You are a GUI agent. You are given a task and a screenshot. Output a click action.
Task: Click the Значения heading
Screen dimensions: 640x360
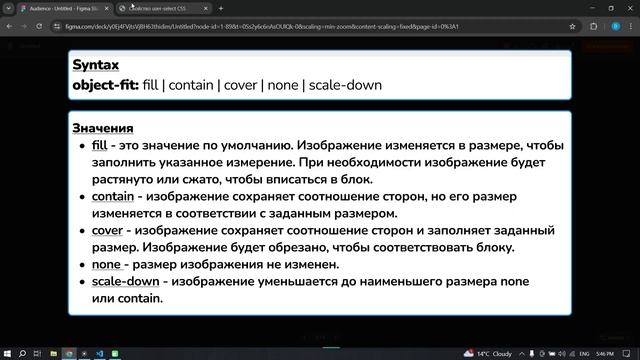coord(103,128)
